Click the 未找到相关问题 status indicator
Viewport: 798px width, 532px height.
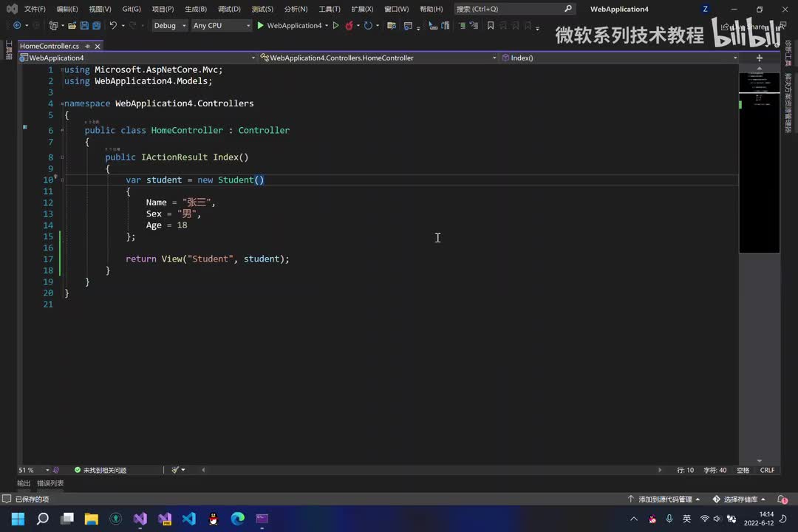(x=100, y=470)
